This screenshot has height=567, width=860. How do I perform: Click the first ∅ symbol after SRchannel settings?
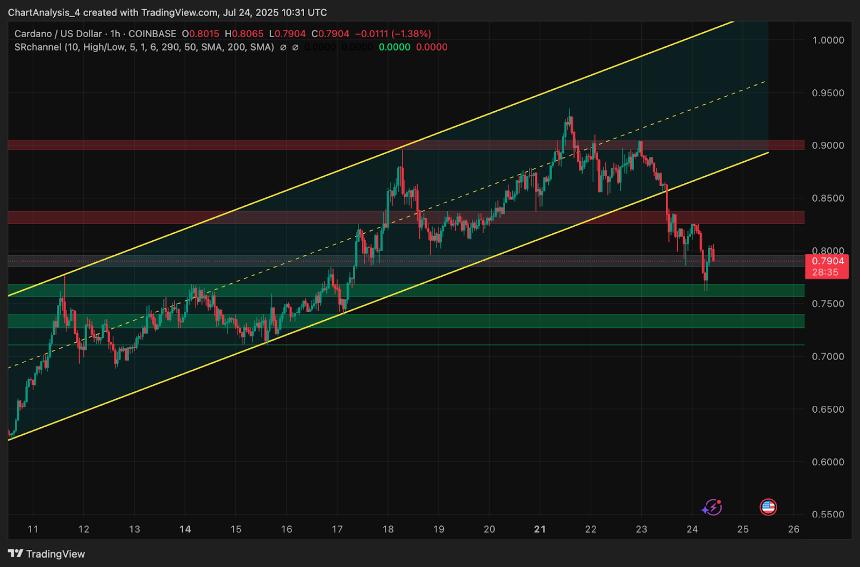pyautogui.click(x=284, y=47)
